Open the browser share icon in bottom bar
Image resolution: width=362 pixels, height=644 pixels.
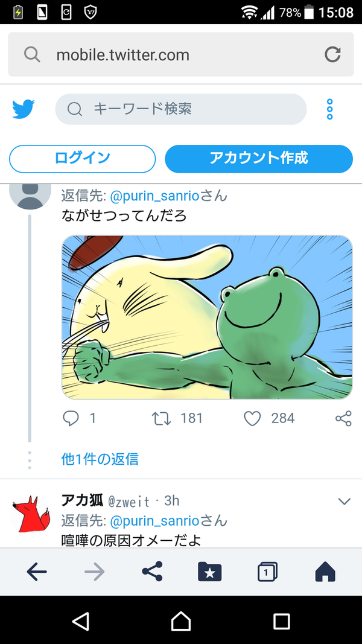[152, 572]
